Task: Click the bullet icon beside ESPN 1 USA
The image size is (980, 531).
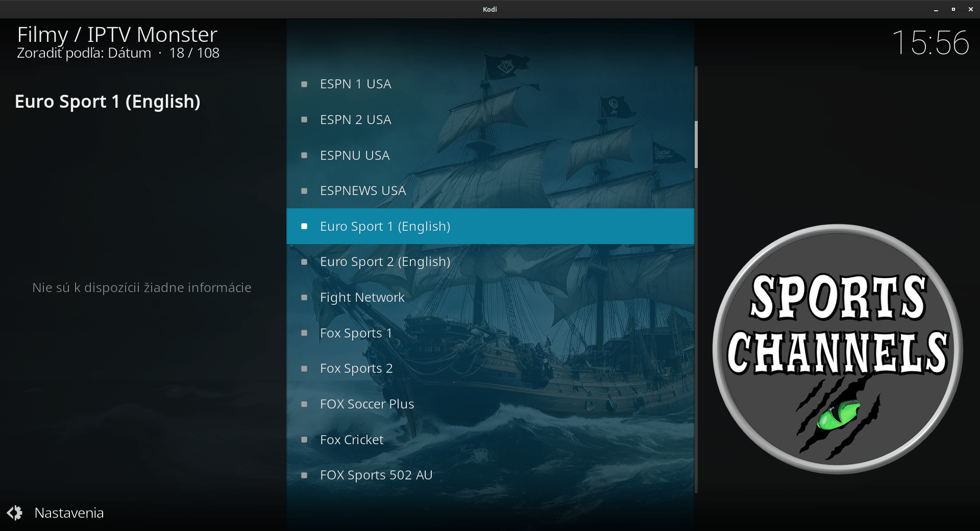Action: click(304, 84)
